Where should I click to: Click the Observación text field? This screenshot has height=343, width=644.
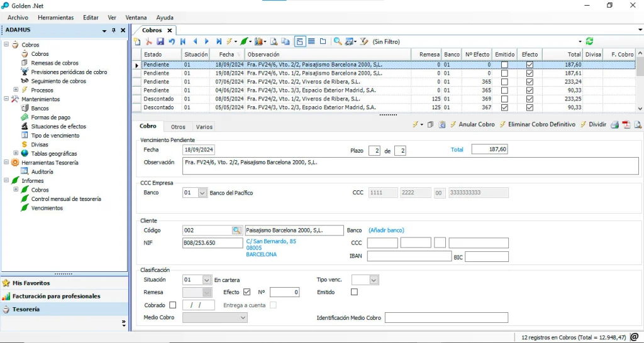pos(409,165)
